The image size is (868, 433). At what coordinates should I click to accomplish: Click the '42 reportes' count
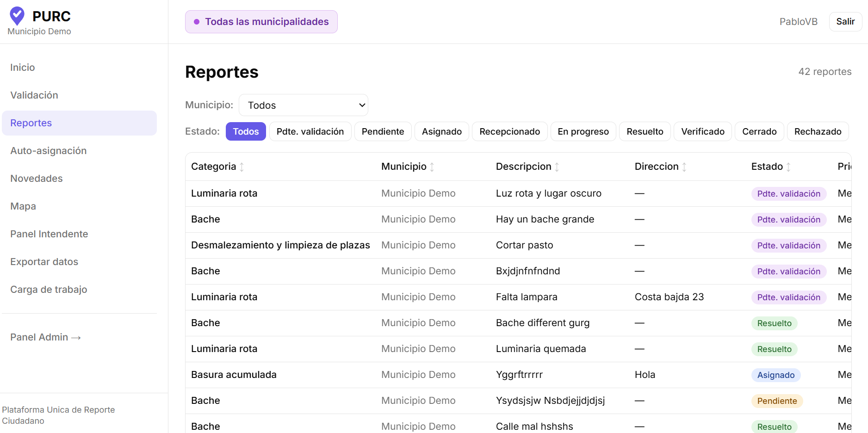coord(825,72)
